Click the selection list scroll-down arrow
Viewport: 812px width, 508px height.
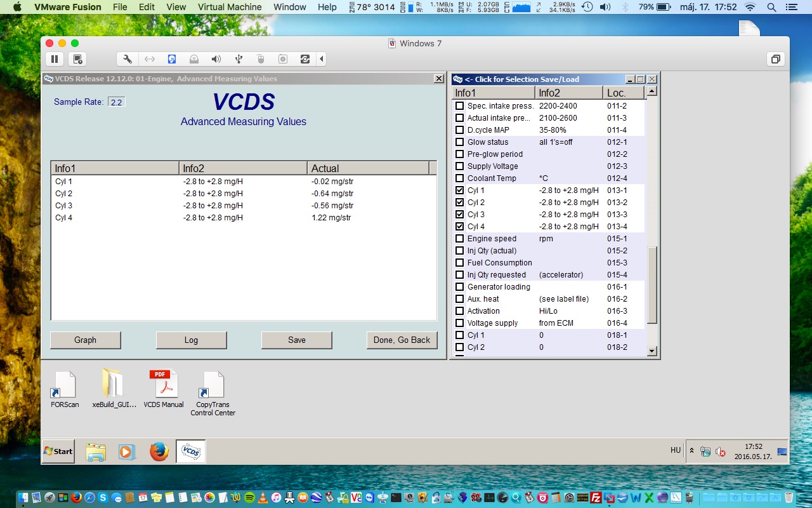652,351
